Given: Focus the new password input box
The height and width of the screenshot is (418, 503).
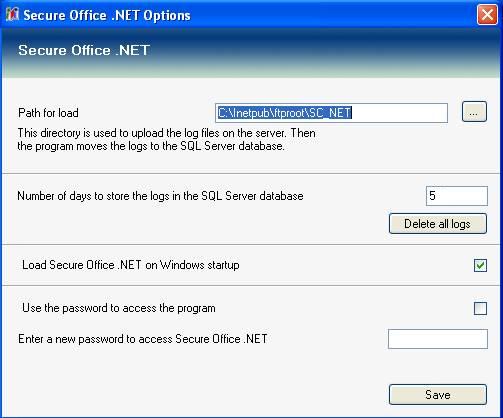Looking at the screenshot, I should coord(438,339).
